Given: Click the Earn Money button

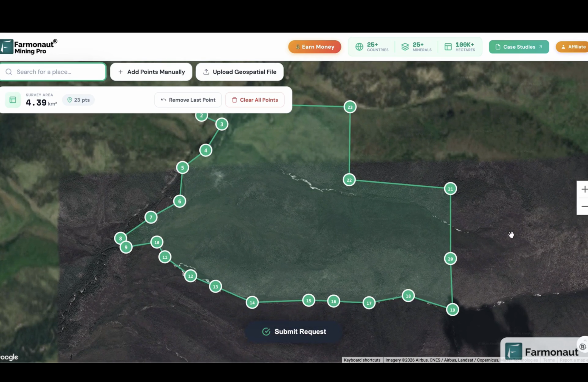Looking at the screenshot, I should (x=314, y=47).
